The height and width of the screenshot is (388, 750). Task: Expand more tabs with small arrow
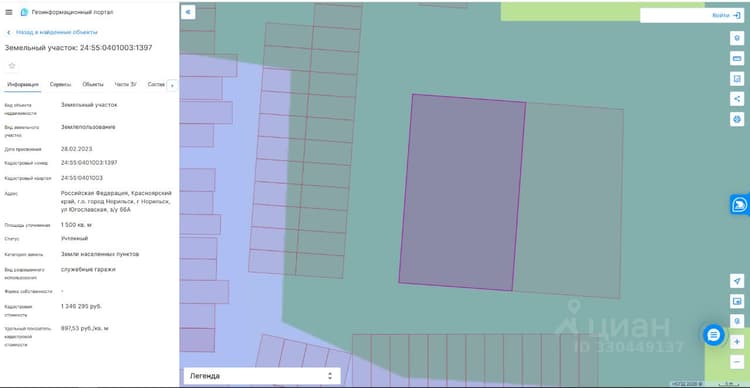pyautogui.click(x=173, y=85)
